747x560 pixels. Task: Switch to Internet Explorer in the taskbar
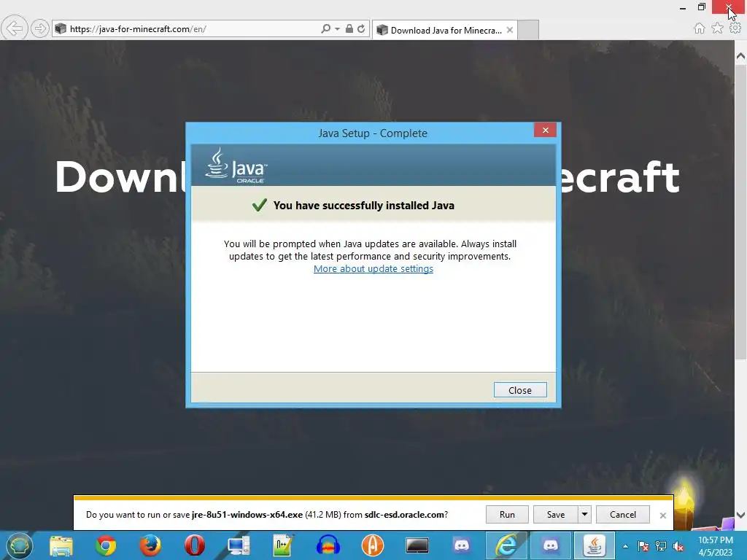coord(506,545)
